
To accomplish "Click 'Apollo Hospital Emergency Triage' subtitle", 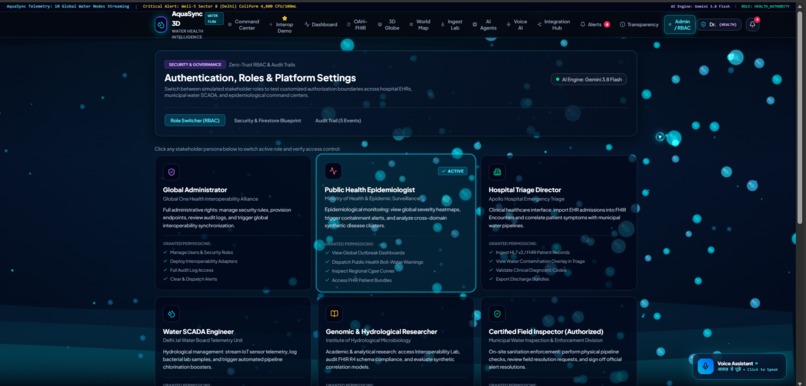I will pos(526,198).
